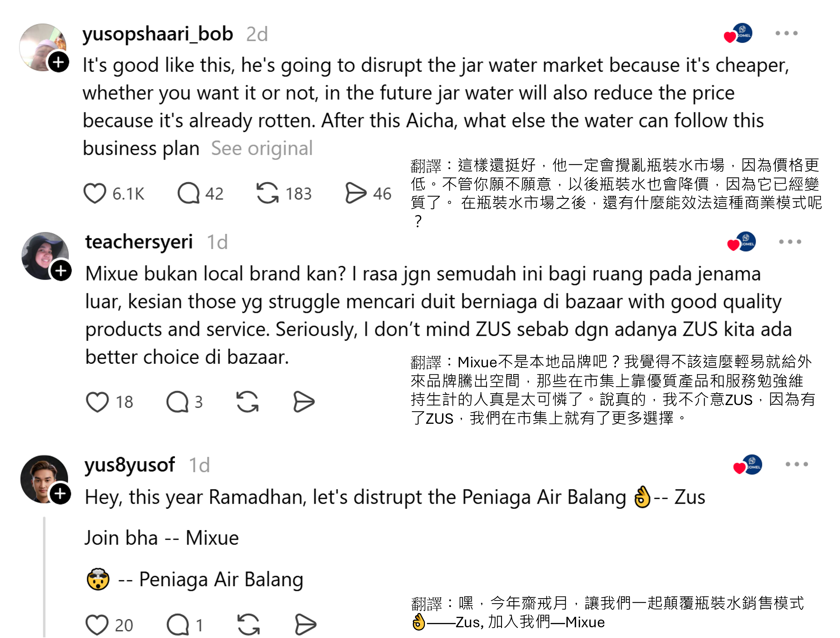Share teachersyeri's comment via send icon
Image resolution: width=840 pixels, height=638 pixels.
[304, 402]
